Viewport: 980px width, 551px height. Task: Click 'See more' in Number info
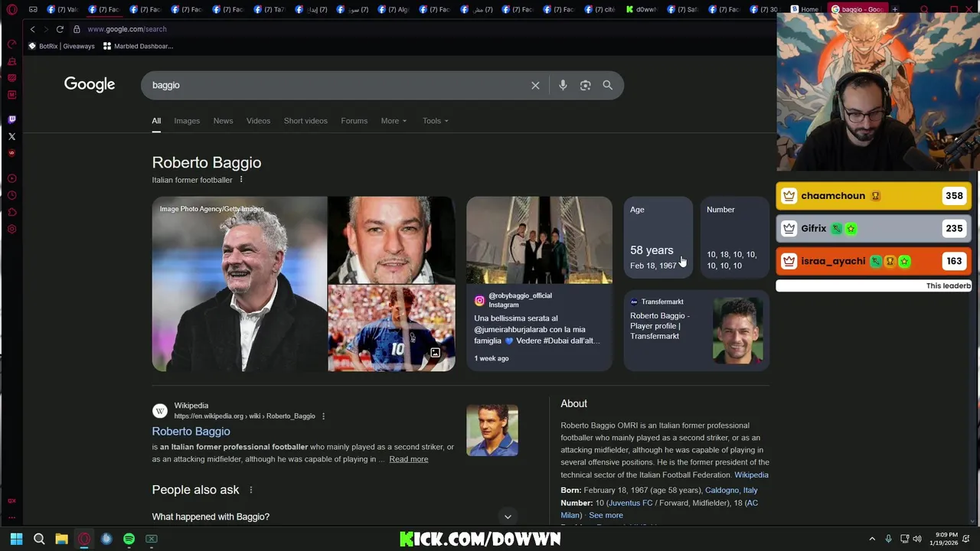point(606,515)
